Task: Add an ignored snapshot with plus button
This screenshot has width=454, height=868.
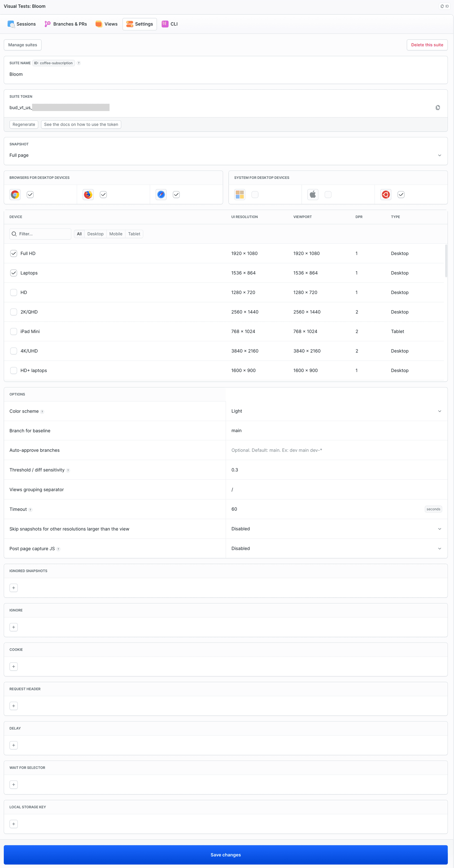Action: [13, 588]
